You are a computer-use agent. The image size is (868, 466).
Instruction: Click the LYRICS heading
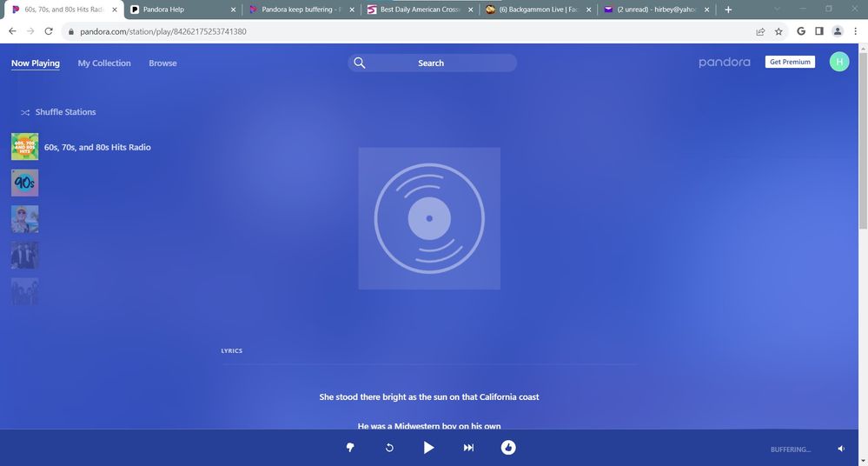pos(232,350)
